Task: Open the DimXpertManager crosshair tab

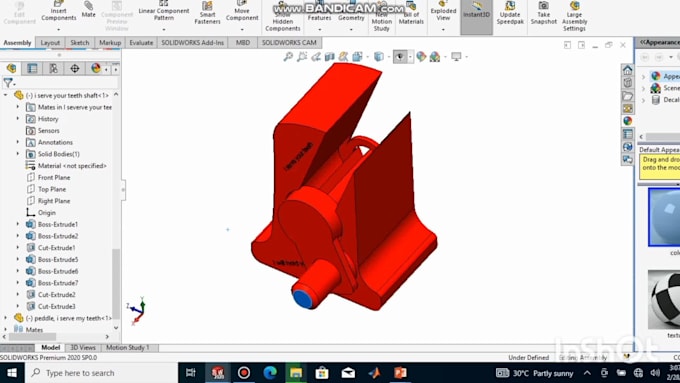Action: tap(75, 68)
